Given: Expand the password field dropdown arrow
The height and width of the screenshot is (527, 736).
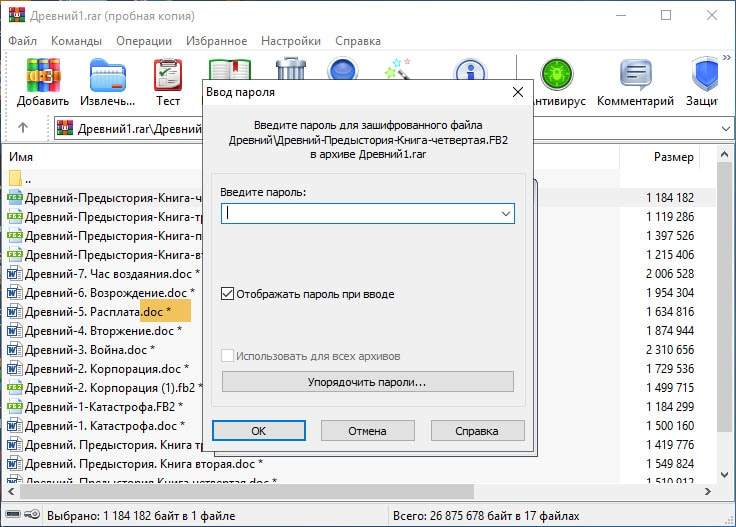Looking at the screenshot, I should point(506,214).
